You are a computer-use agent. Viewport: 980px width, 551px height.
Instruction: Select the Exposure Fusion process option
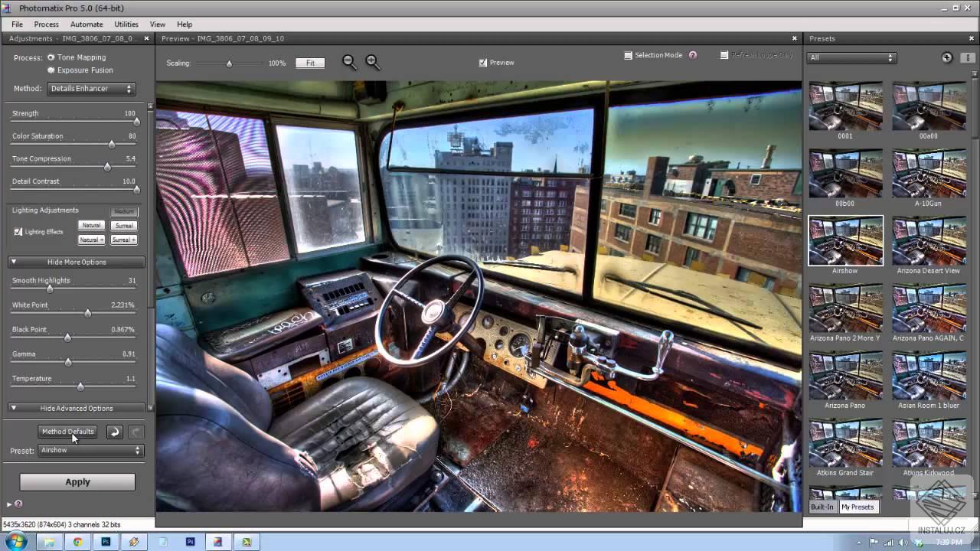tap(51, 70)
